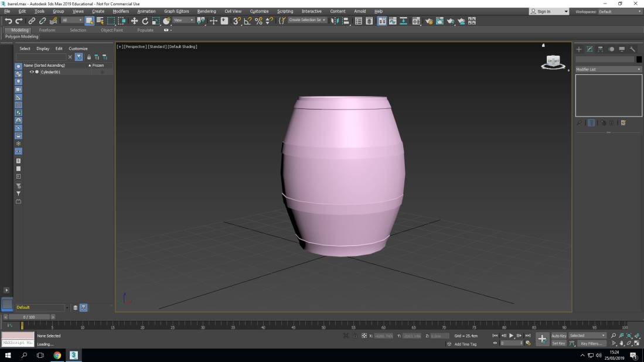This screenshot has height=362, width=644.
Task: Toggle Angle Snap in main toolbar
Action: point(247,21)
